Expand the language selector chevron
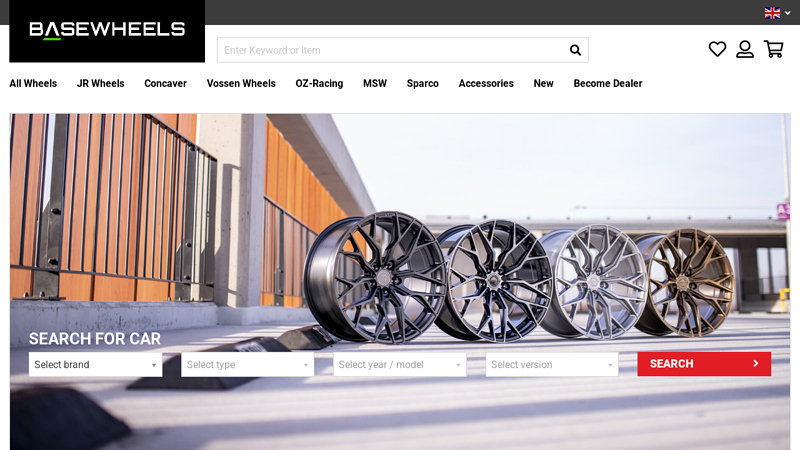Viewport: 800px width, 450px height. pos(788,13)
